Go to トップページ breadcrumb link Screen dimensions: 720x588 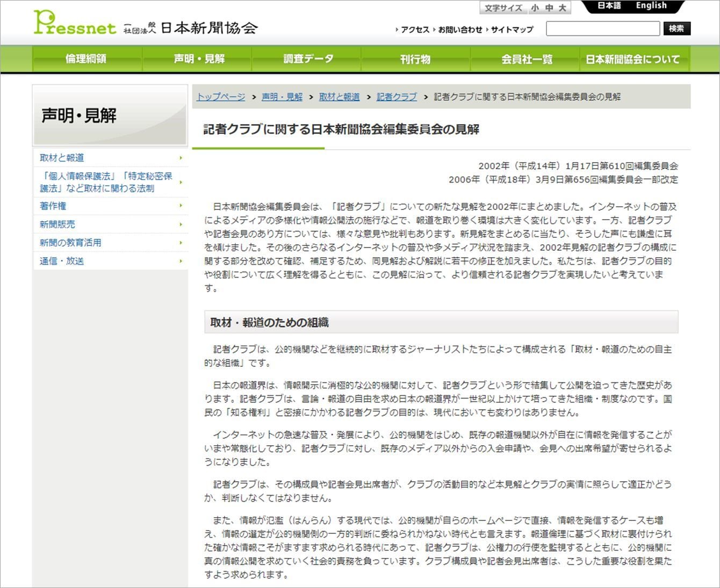click(x=221, y=97)
